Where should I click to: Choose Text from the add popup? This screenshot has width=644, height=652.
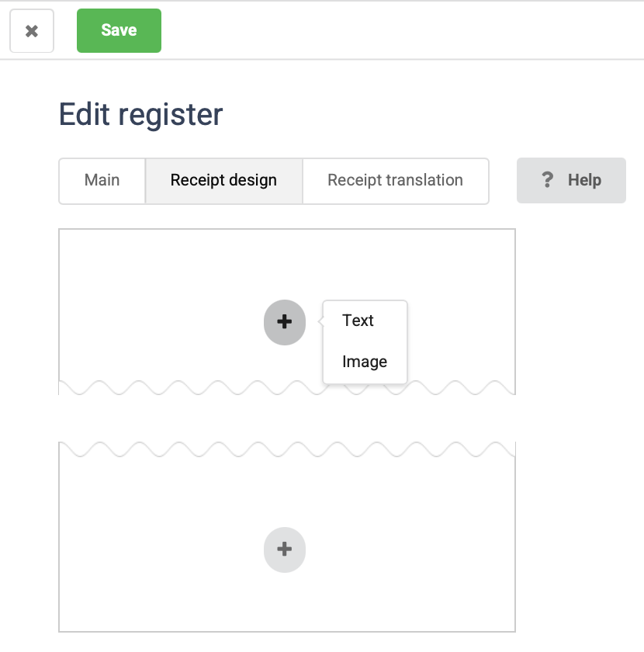click(358, 321)
